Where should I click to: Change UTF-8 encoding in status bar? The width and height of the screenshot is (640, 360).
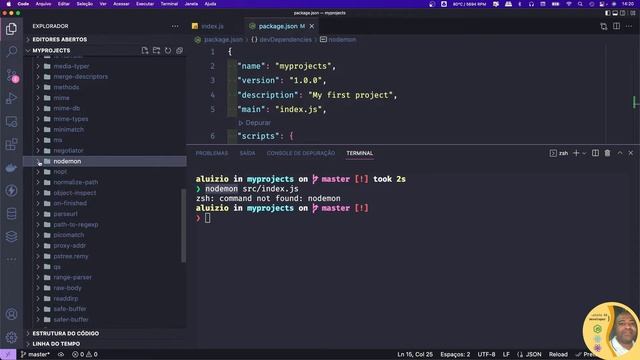486,354
